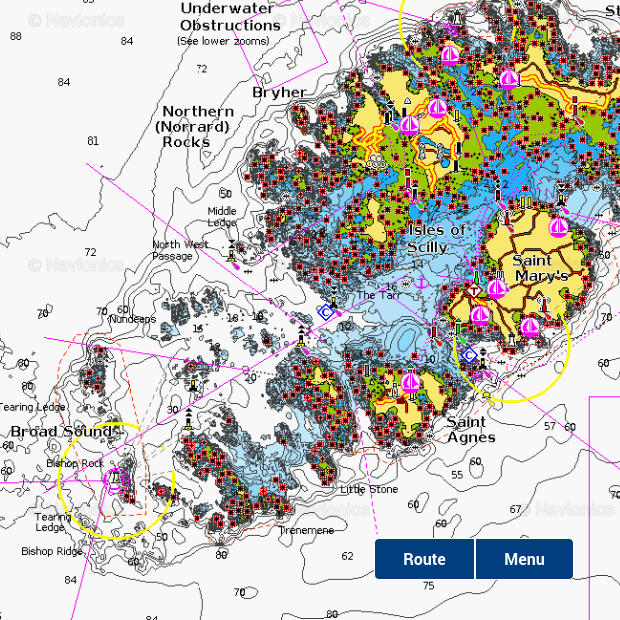The image size is (620, 620).
Task: Select the Little Stone label
Action: pos(369,489)
